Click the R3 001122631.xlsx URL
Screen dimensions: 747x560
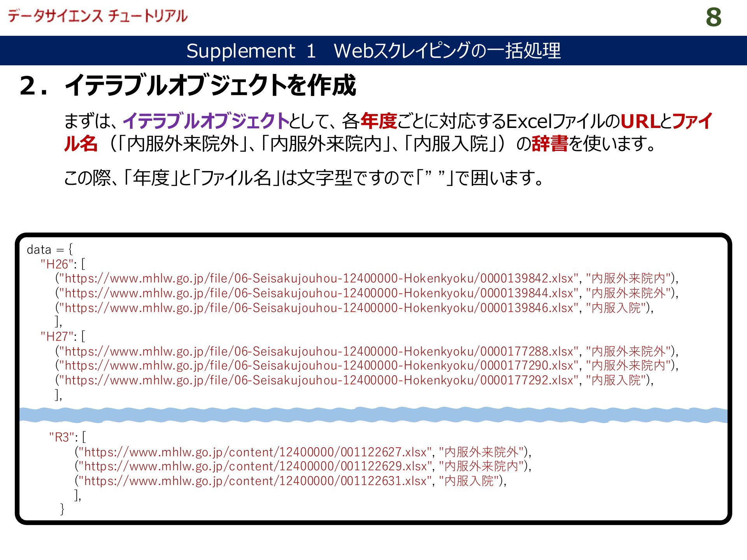pyautogui.click(x=255, y=481)
